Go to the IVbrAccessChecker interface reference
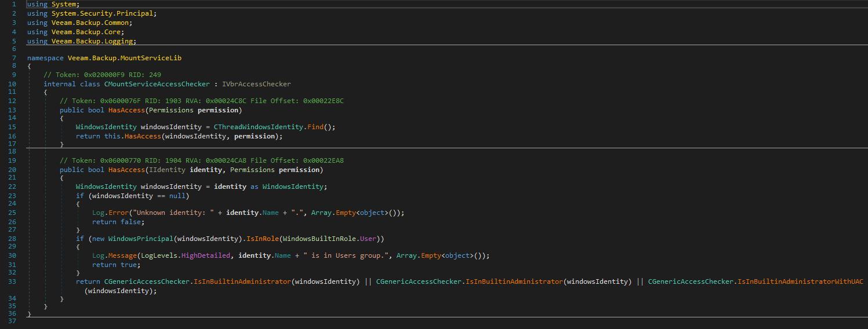This screenshot has width=868, height=329. [256, 84]
